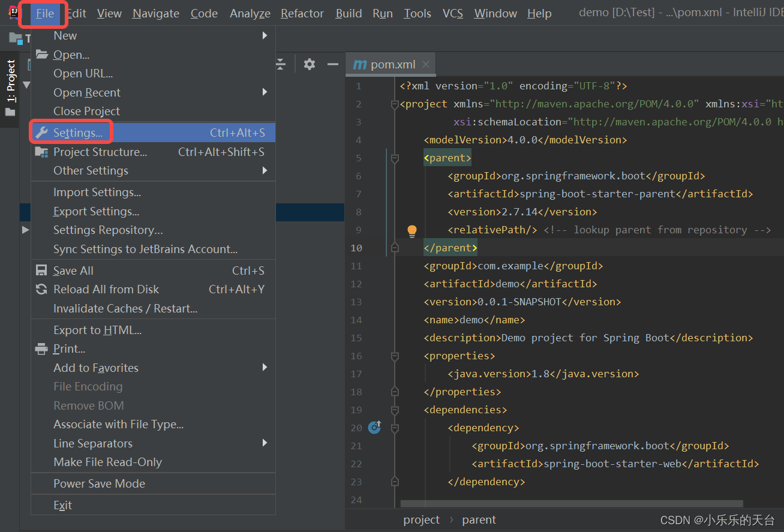Click the 'project' breadcrumb at editor bottom

pos(421,520)
